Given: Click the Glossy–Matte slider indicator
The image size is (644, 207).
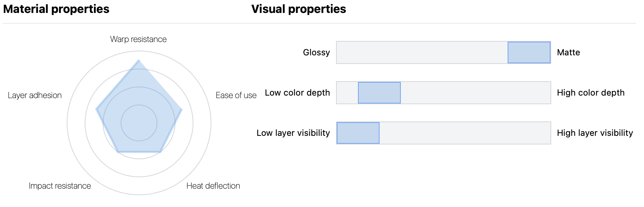Looking at the screenshot, I should tap(529, 52).
